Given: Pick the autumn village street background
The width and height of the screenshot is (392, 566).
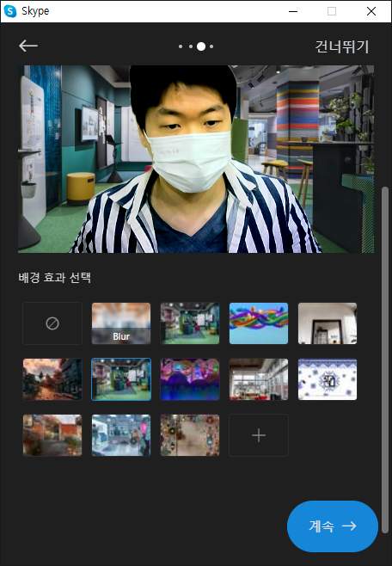Looking at the screenshot, I should (x=52, y=379).
